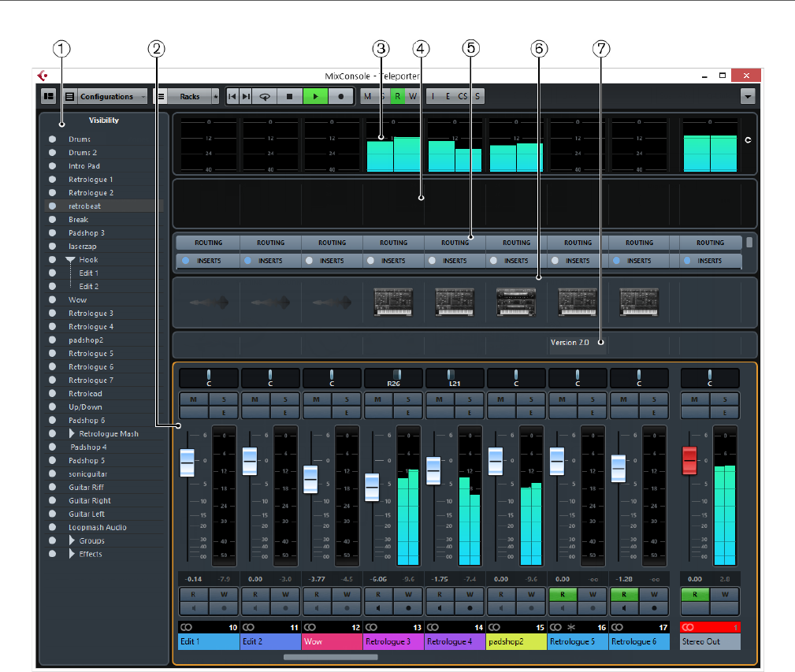This screenshot has width=795, height=672.
Task: Click the Play button in the transport
Action: click(x=315, y=96)
